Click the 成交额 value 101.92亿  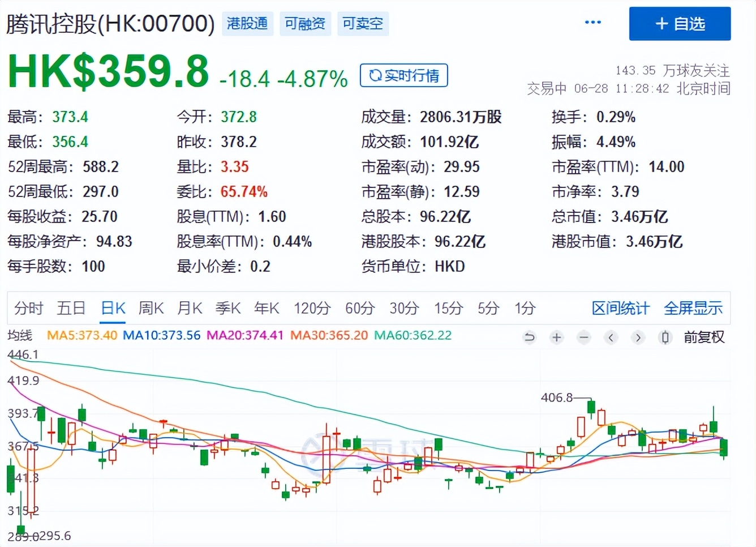tap(449, 142)
